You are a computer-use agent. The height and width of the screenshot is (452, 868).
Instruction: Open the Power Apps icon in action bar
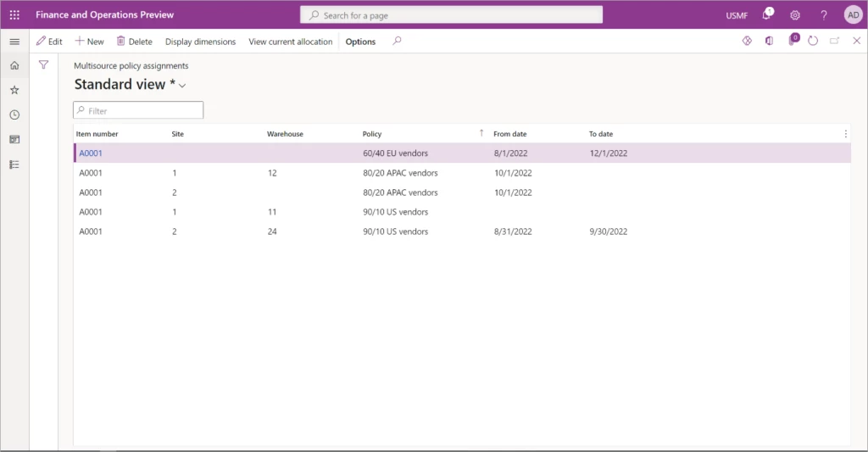click(747, 41)
